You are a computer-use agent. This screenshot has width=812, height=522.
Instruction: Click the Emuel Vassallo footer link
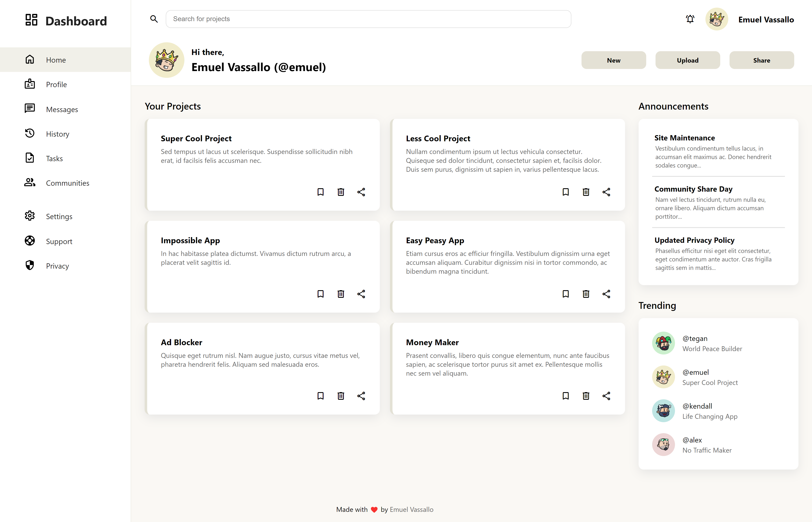tap(411, 510)
